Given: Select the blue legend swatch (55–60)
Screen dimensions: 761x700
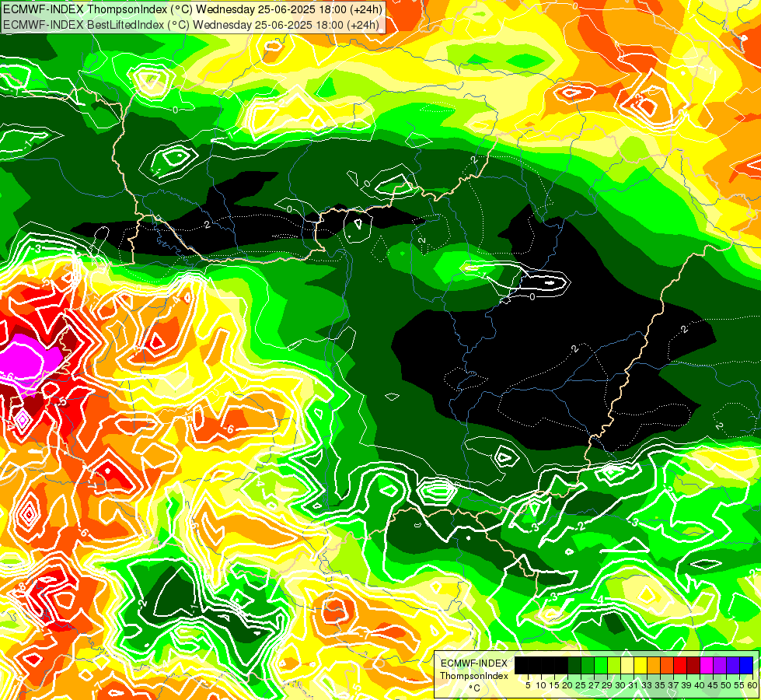Looking at the screenshot, I should (x=746, y=665).
